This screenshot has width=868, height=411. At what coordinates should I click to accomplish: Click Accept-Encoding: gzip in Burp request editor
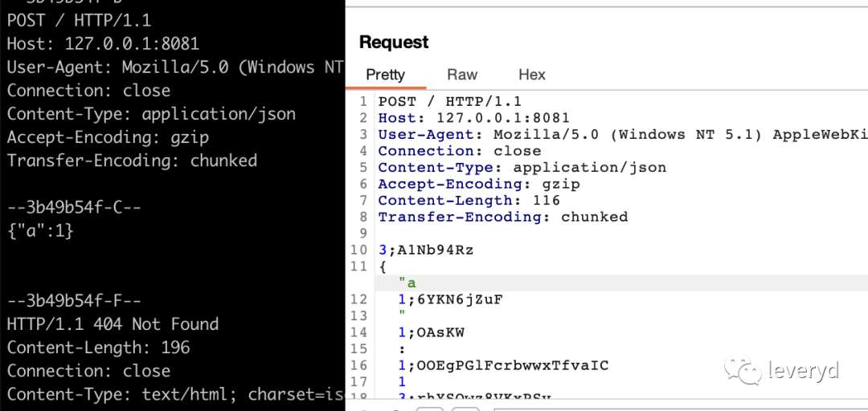[479, 184]
